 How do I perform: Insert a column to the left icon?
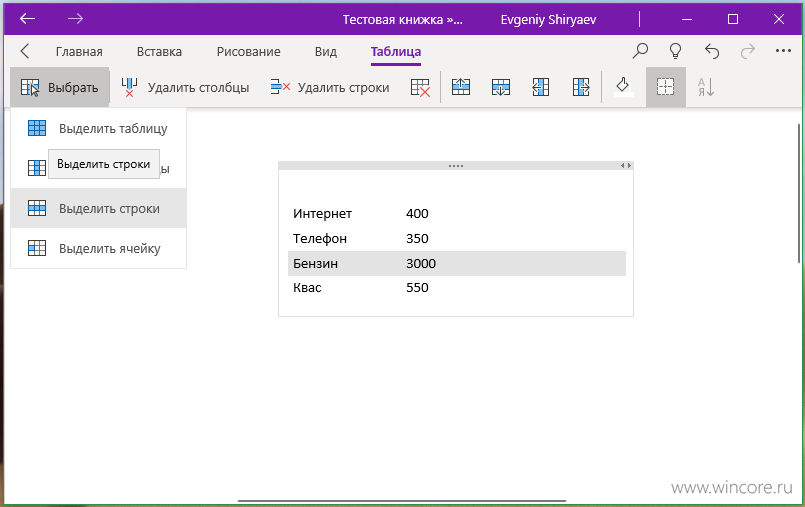tap(541, 87)
